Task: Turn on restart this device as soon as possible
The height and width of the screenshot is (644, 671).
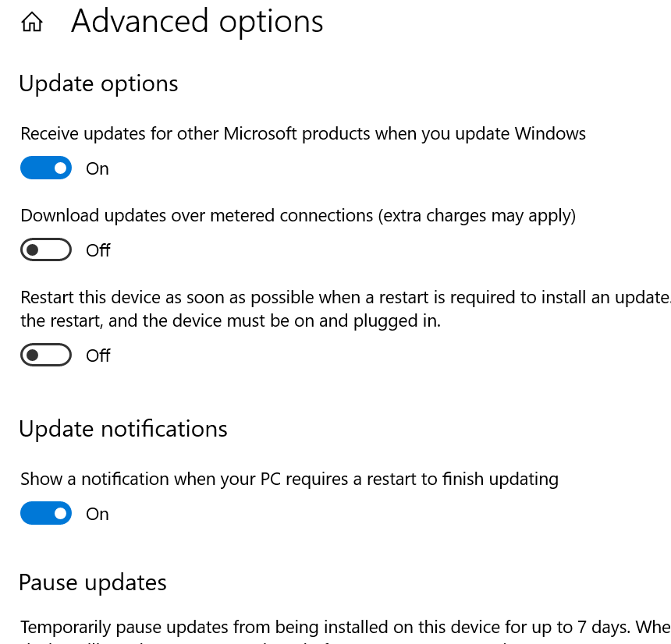Action: [x=46, y=355]
